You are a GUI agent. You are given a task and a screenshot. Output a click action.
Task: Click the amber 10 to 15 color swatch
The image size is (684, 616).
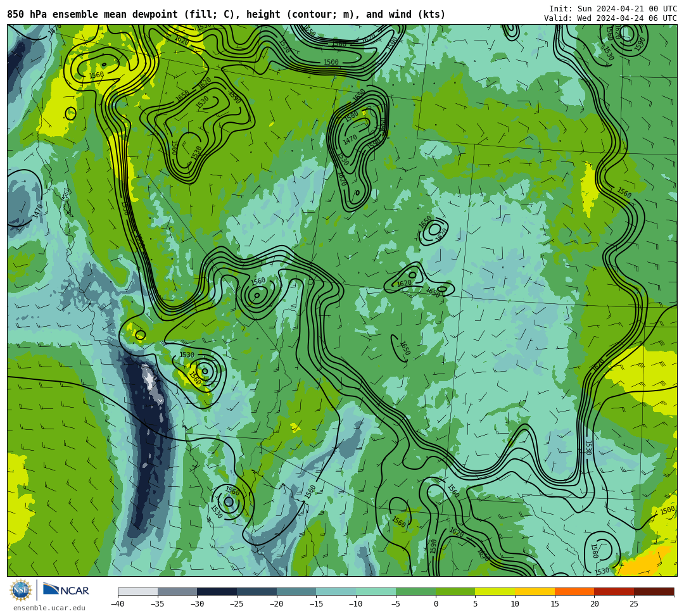coord(535,591)
